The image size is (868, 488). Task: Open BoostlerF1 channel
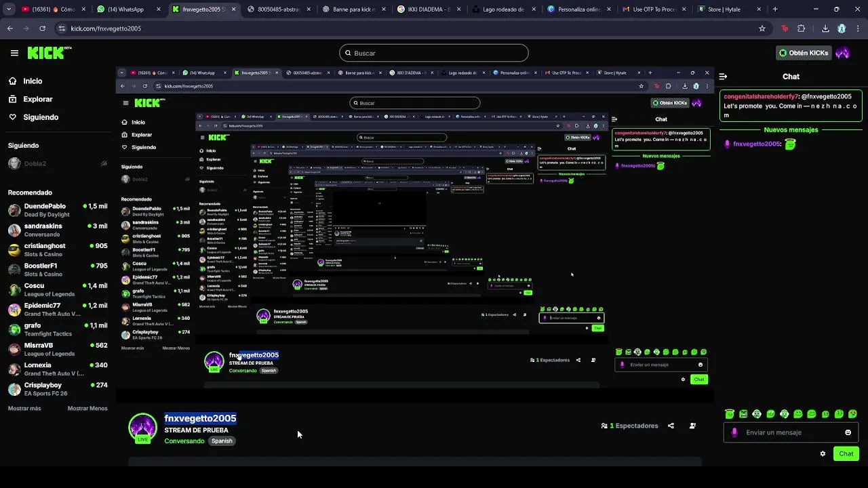coord(57,270)
